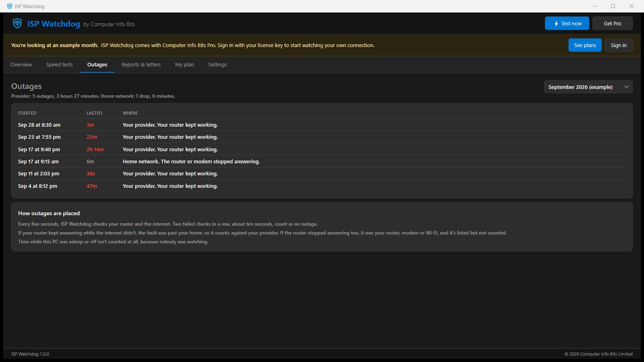Image resolution: width=644 pixels, height=362 pixels.
Task: Click the Test now button
Action: tap(567, 23)
